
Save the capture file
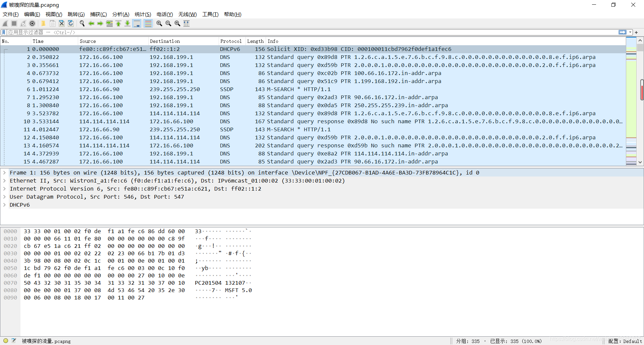coord(52,23)
